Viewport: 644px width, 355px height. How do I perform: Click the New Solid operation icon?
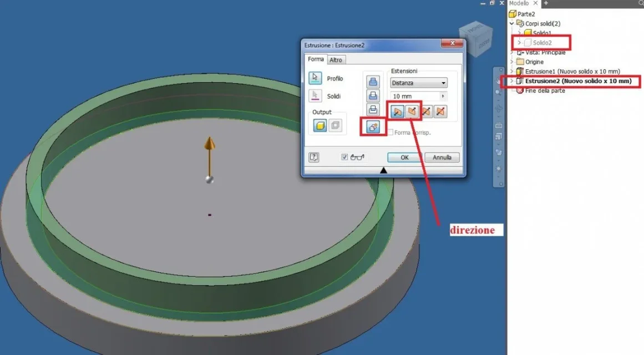tap(373, 126)
